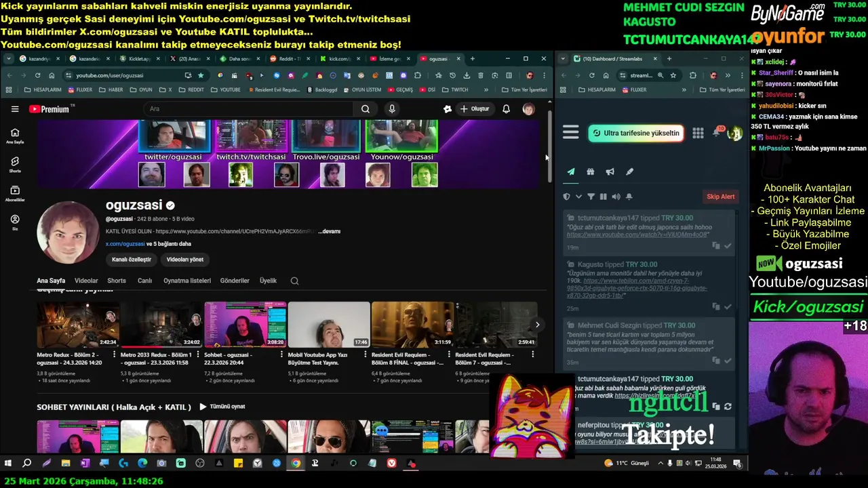Open the YouTube account avatar menu
Image resolution: width=868 pixels, height=488 pixels.
pos(528,109)
